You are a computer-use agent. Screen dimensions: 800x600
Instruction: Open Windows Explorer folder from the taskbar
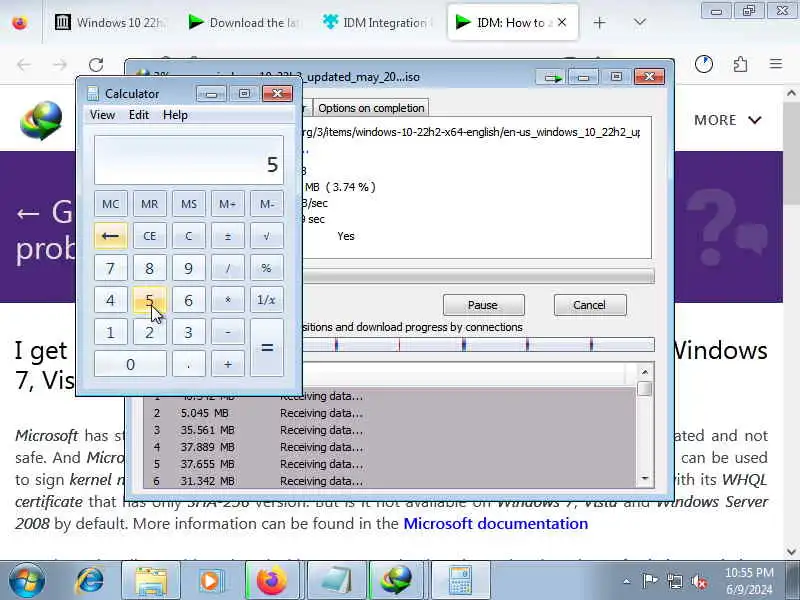pyautogui.click(x=151, y=580)
